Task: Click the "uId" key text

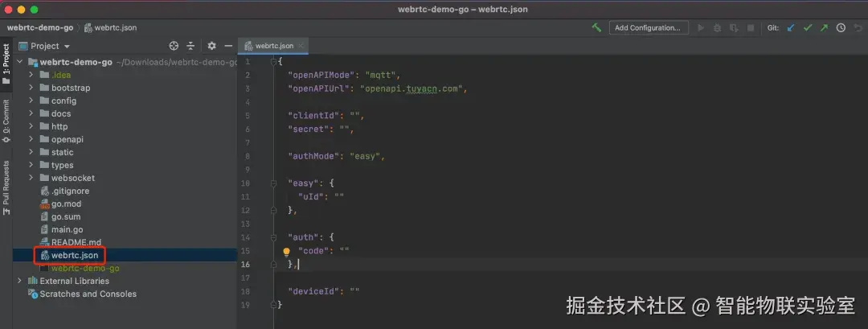Action: [x=310, y=196]
